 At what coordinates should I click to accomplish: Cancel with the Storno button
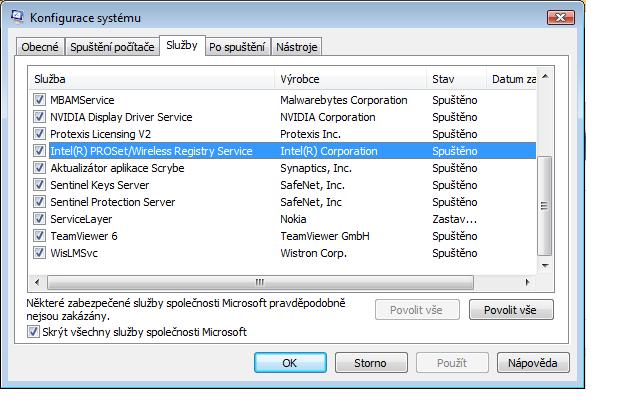click(371, 362)
